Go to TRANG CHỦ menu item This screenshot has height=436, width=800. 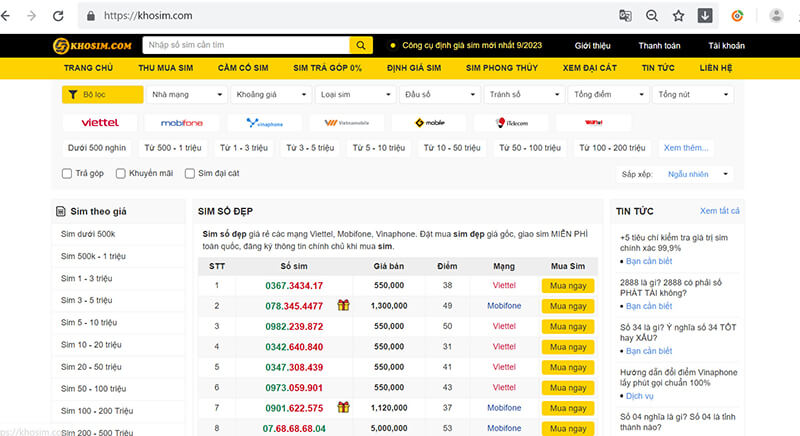click(88, 68)
